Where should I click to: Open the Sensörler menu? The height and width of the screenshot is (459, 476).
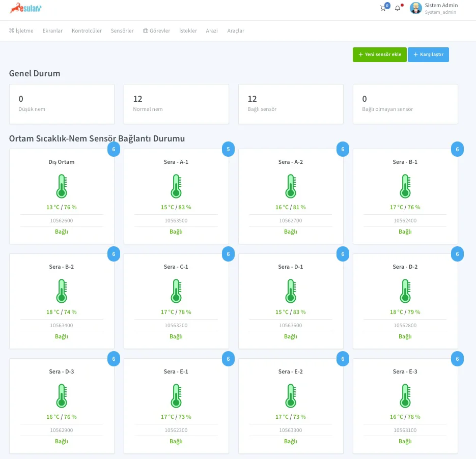tap(122, 31)
